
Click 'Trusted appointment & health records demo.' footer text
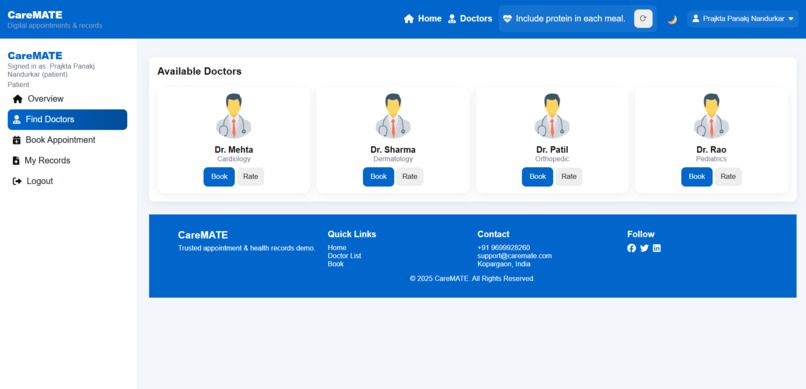point(247,248)
